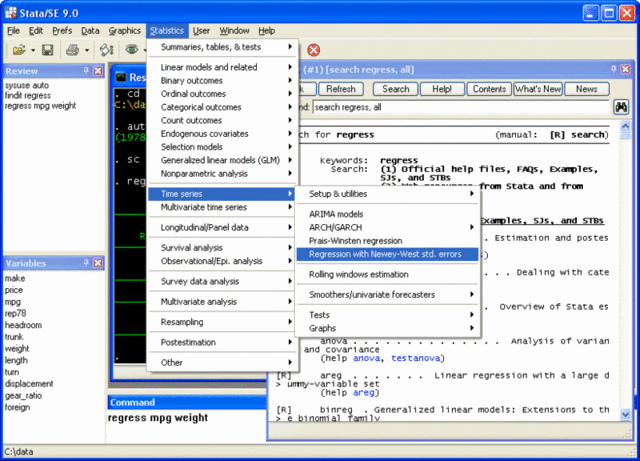Pin the Variables panel
The width and height of the screenshot is (640, 461).
(86, 263)
